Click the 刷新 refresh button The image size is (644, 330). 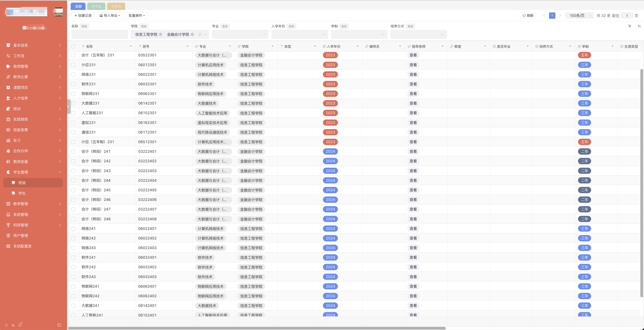tap(528, 15)
